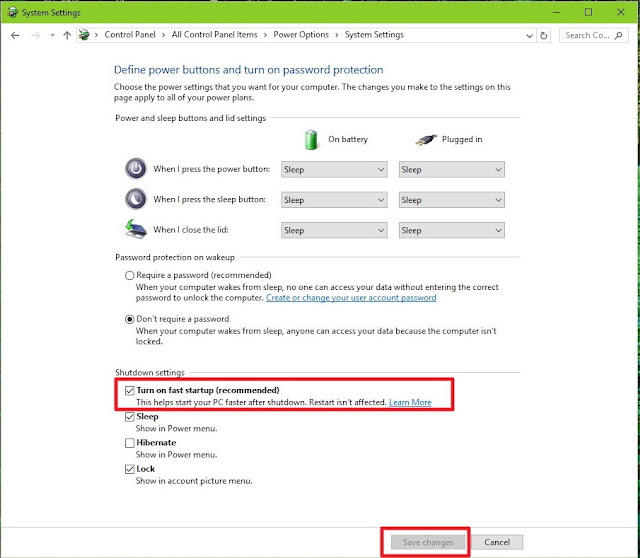Click 'Show in account picture menu.' text
This screenshot has width=640, height=558.
click(x=194, y=481)
